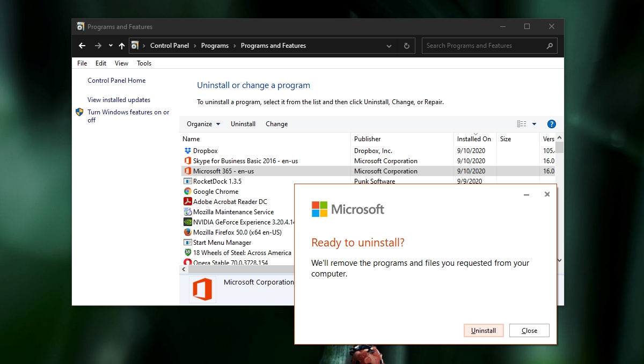This screenshot has width=644, height=364.
Task: Click the RocketDock app icon
Action: [188, 181]
